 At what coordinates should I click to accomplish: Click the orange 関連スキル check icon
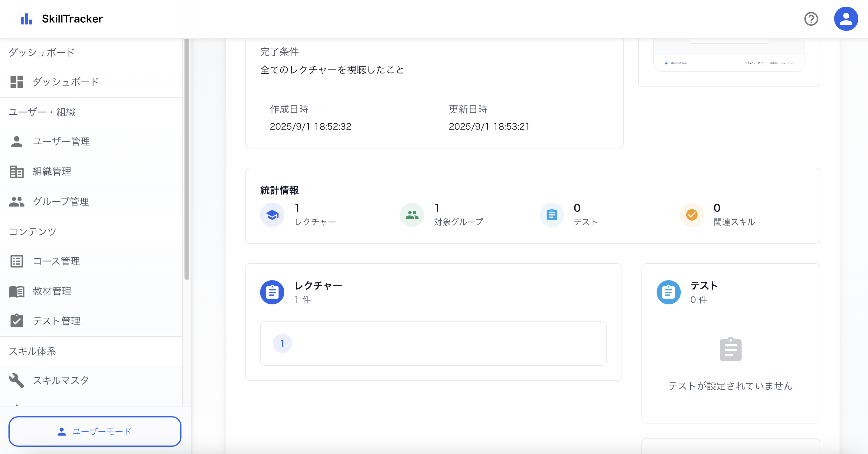click(x=691, y=215)
